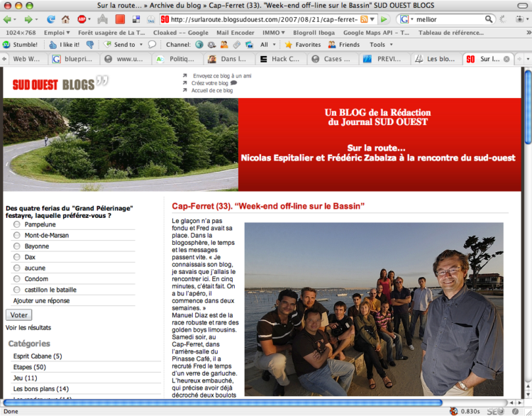
Task: Select the film reel video channel icon
Action: (x=211, y=45)
